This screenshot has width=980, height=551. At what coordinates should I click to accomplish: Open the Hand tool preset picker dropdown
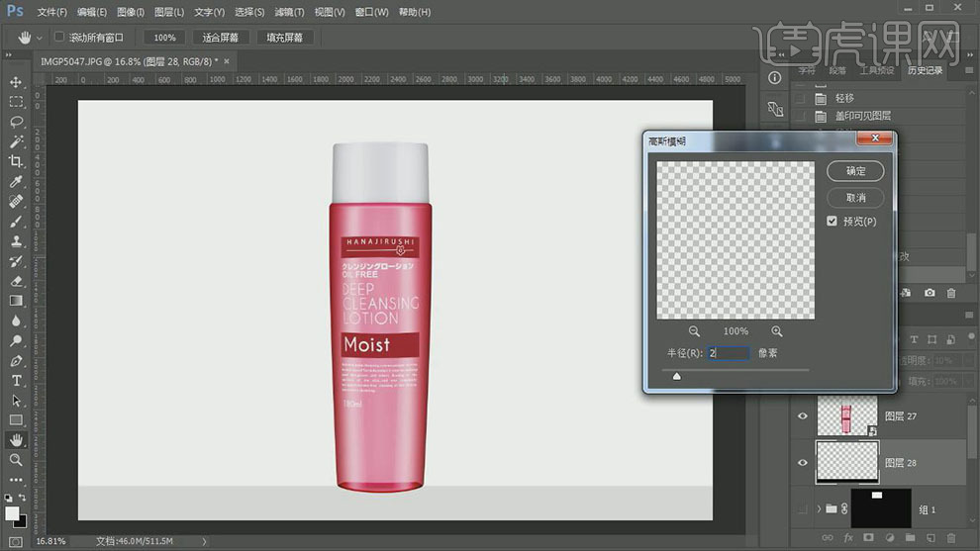click(x=40, y=38)
